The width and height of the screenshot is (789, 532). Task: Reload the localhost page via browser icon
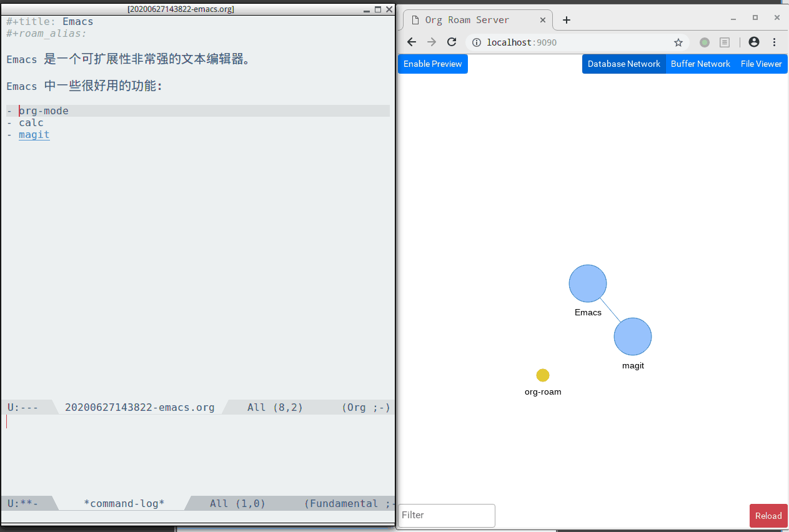click(452, 42)
